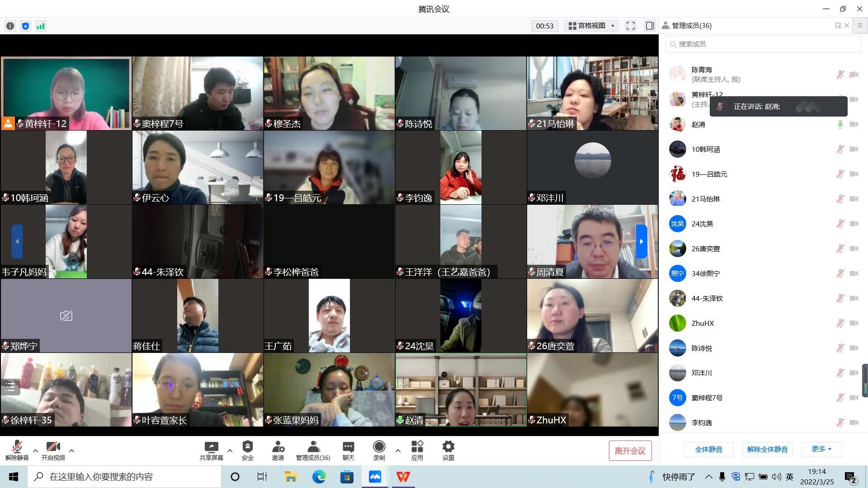Turn on my video camera
This screenshot has width=868, height=488.
click(53, 450)
